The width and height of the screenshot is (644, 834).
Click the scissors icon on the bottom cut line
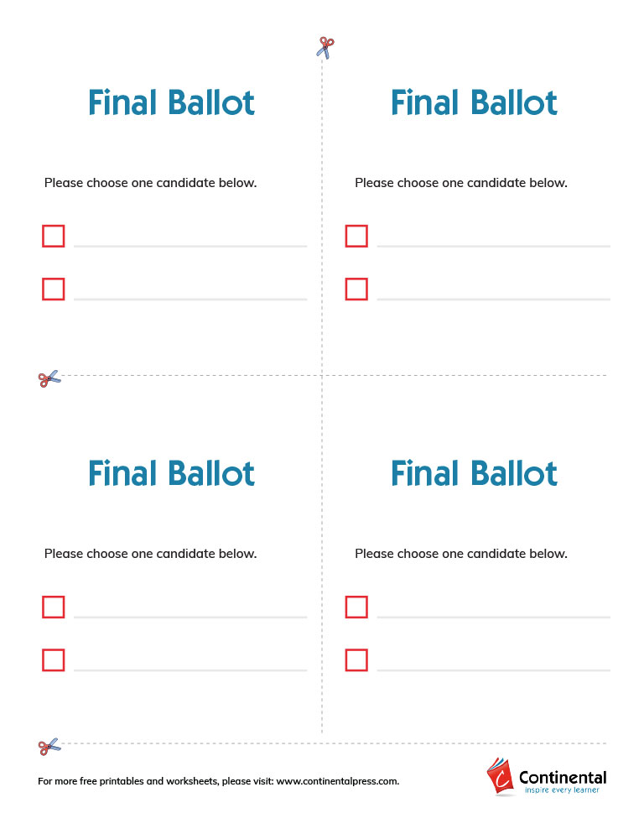click(x=49, y=746)
